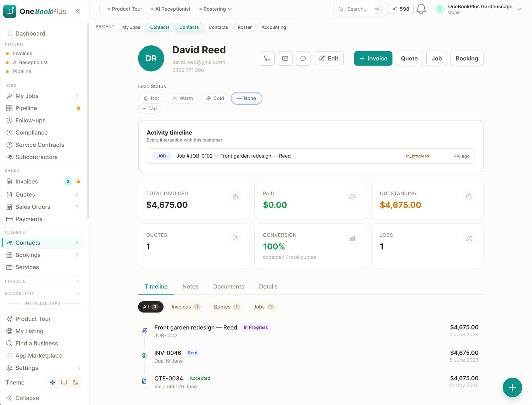The image size is (532, 405).
Task: Click the DR contact avatar
Action: pyautogui.click(x=151, y=58)
